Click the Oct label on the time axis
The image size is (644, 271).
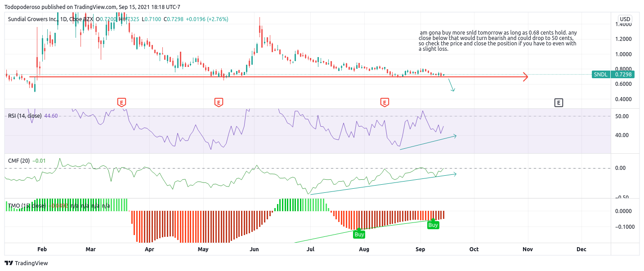[474, 249]
